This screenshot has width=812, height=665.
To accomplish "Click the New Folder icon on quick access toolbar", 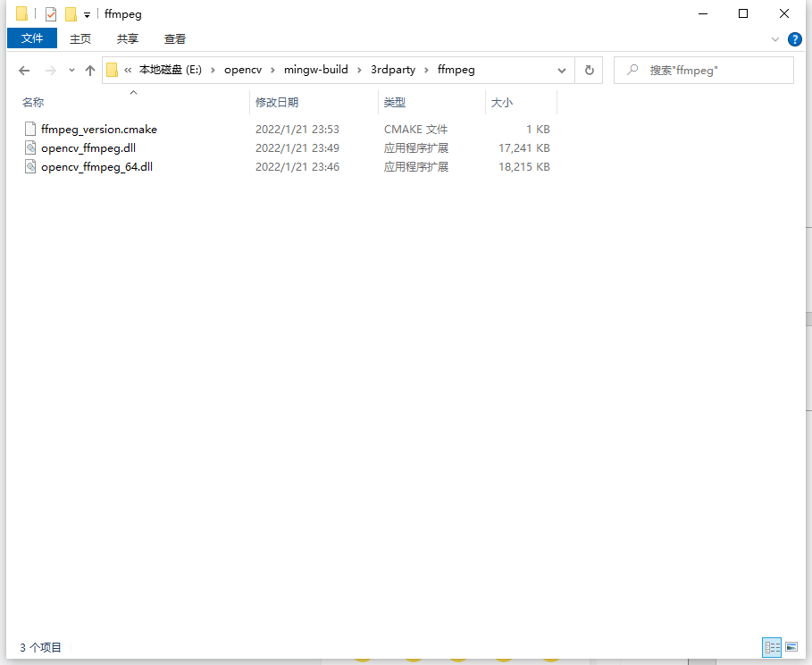I will [70, 13].
